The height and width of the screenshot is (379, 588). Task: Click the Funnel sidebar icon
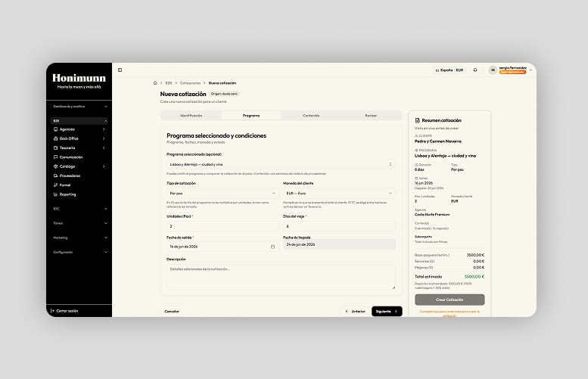click(x=55, y=185)
